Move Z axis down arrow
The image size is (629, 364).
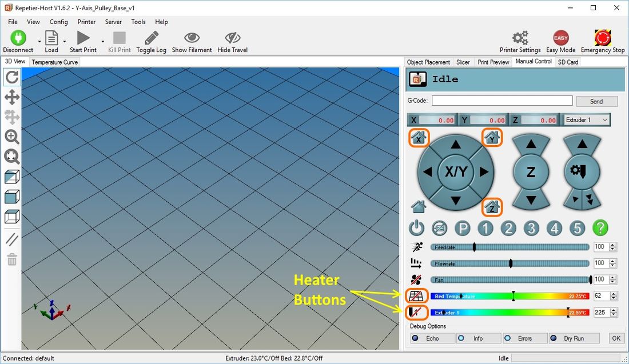pyautogui.click(x=531, y=199)
